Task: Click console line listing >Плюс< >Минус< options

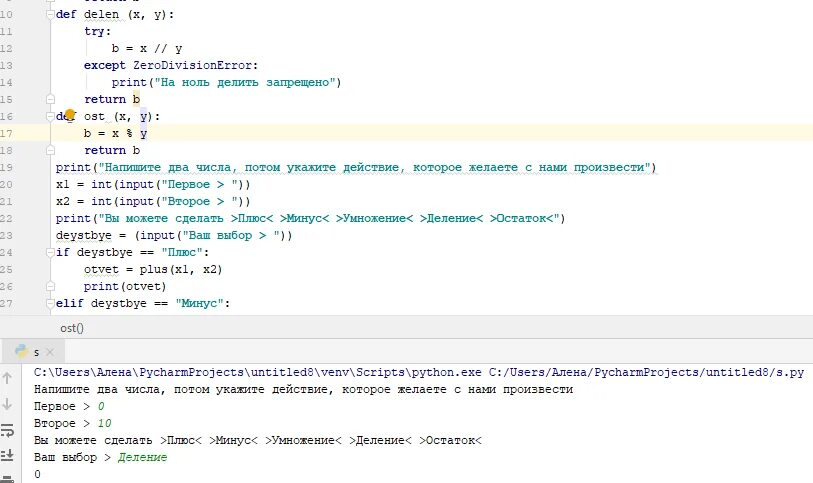Action: click(x=258, y=440)
